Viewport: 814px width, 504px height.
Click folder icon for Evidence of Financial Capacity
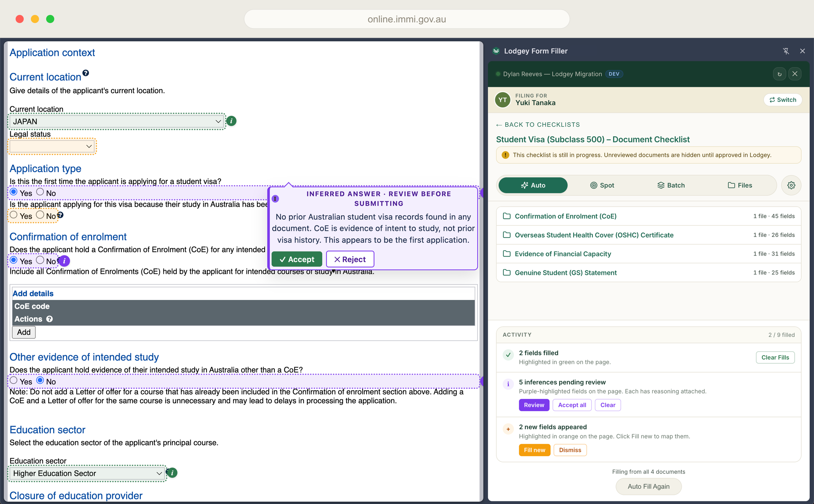507,254
